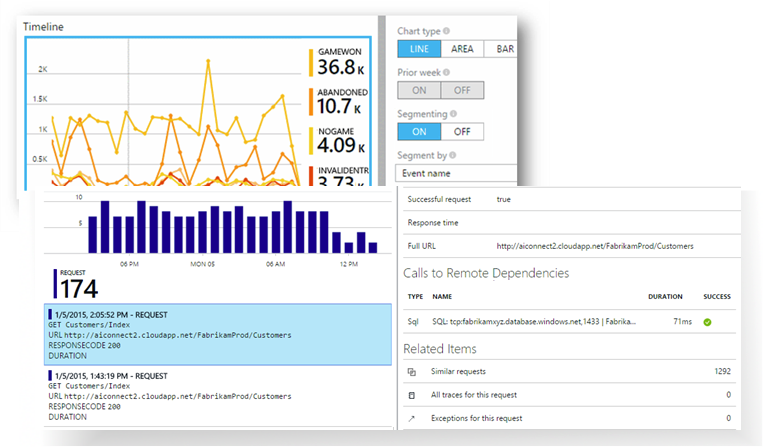The image size is (763, 447).
Task: Click the All traces document icon
Action: (412, 395)
